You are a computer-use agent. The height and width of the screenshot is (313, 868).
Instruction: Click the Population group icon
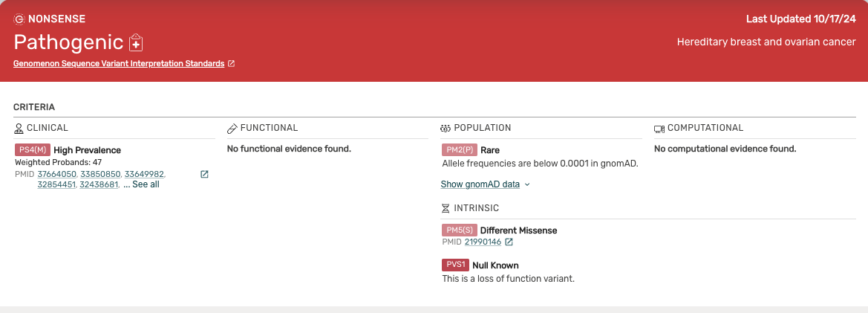tap(446, 129)
